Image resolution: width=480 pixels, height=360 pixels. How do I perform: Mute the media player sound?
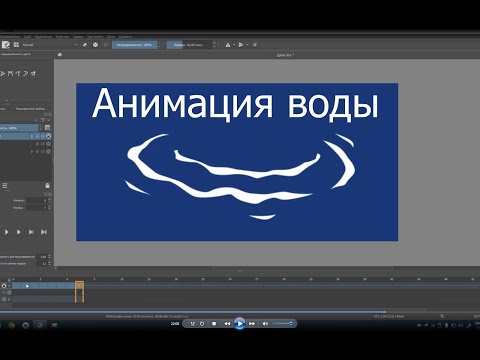click(x=265, y=324)
